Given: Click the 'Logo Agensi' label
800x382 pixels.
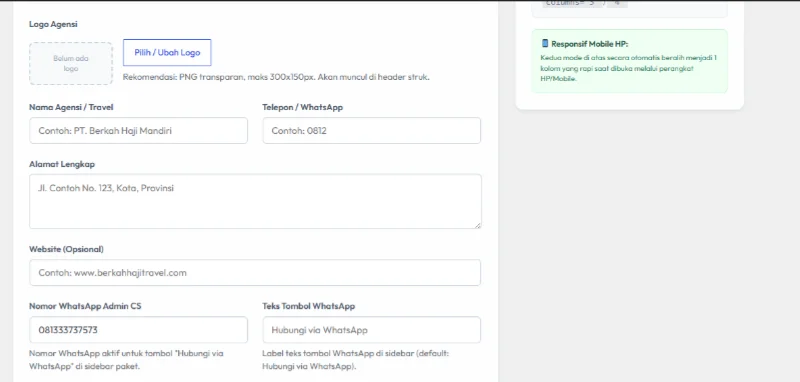Looking at the screenshot, I should click(53, 24).
